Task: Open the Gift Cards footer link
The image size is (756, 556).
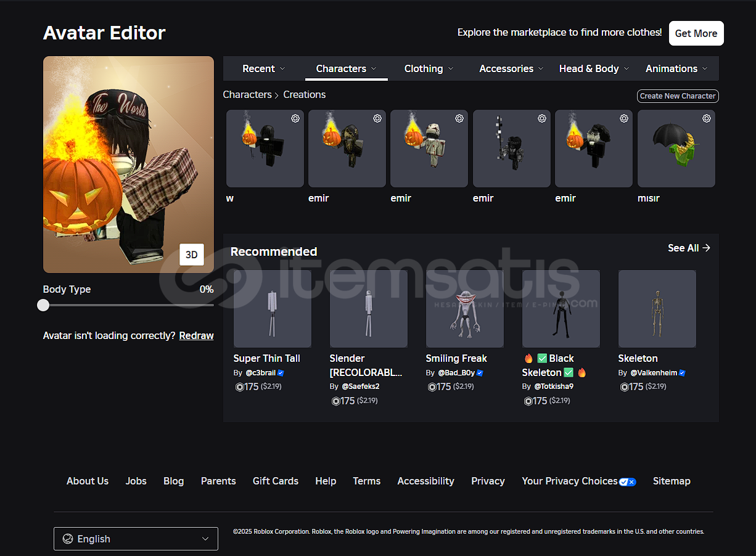Action: [x=276, y=481]
